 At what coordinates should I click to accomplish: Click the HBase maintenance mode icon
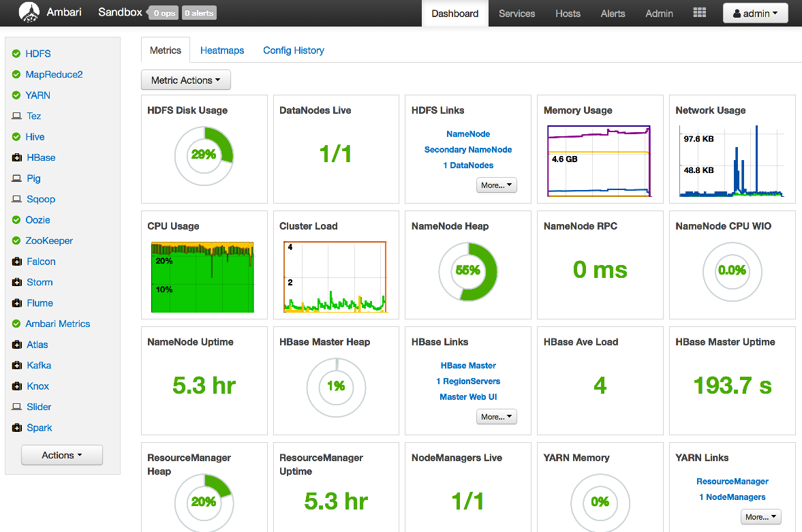click(17, 157)
